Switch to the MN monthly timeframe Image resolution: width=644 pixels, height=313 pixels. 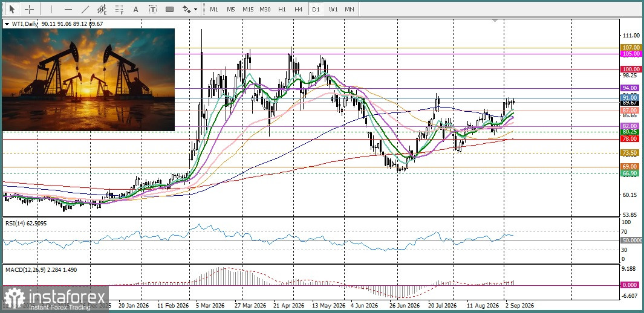(x=350, y=9)
